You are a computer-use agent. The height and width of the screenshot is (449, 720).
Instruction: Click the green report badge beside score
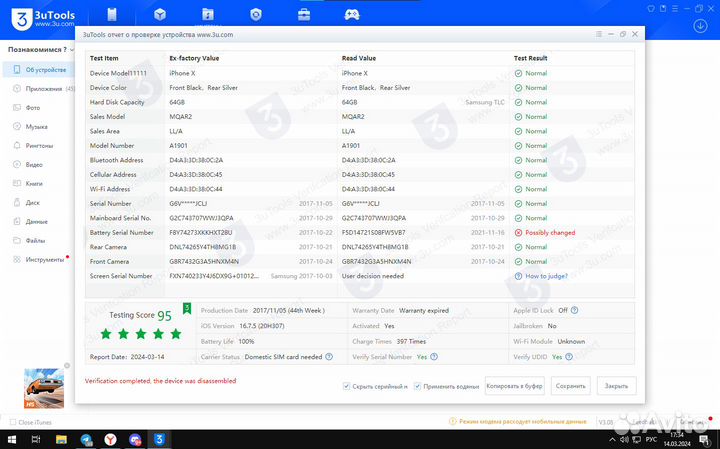pos(187,308)
